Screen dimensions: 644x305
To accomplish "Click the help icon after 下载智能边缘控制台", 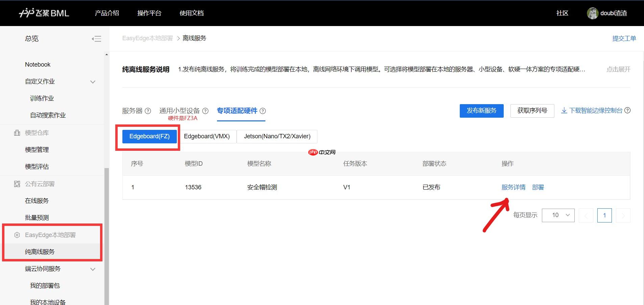I will (x=628, y=110).
